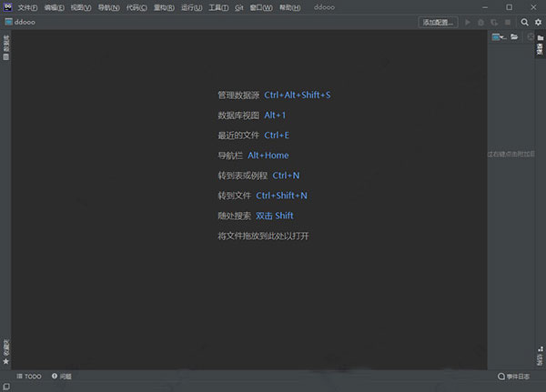Open the 代码(C) Code menu

click(136, 7)
